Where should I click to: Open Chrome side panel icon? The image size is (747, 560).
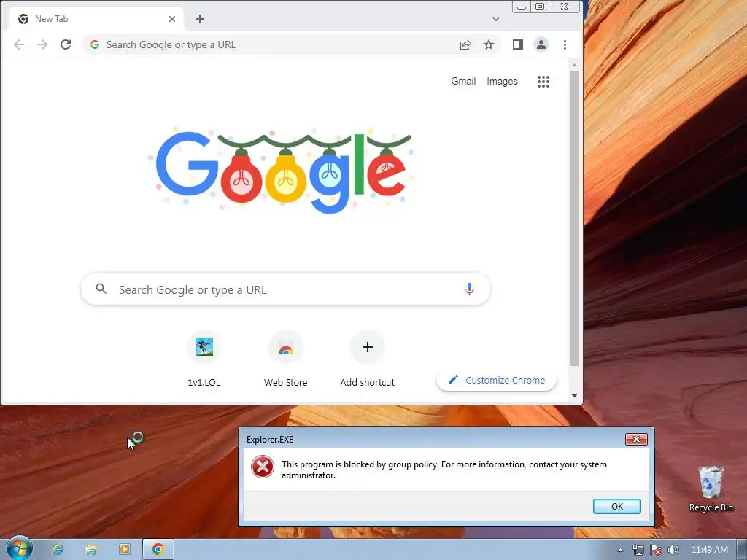pyautogui.click(x=518, y=44)
